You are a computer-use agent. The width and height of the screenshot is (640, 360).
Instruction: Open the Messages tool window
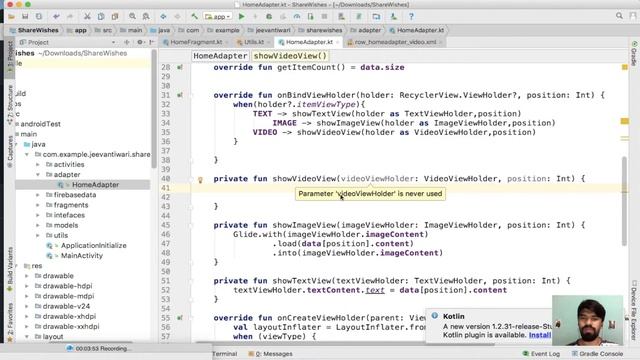[270, 354]
